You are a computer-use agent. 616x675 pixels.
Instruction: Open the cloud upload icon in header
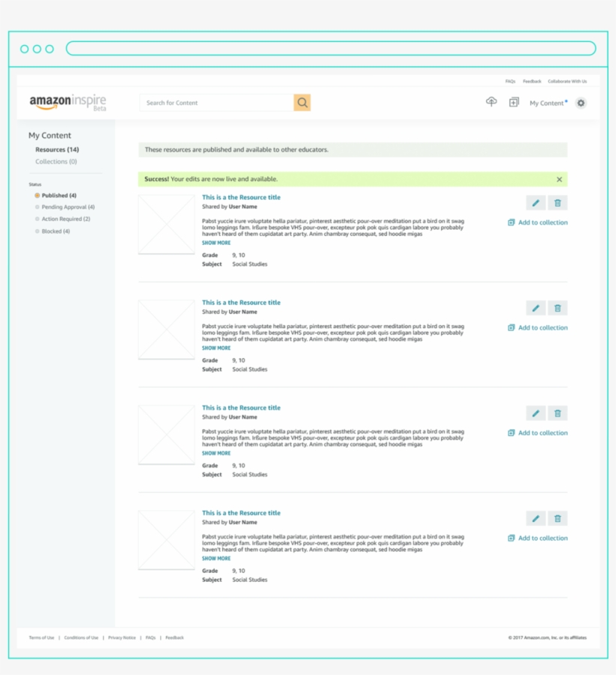point(491,102)
